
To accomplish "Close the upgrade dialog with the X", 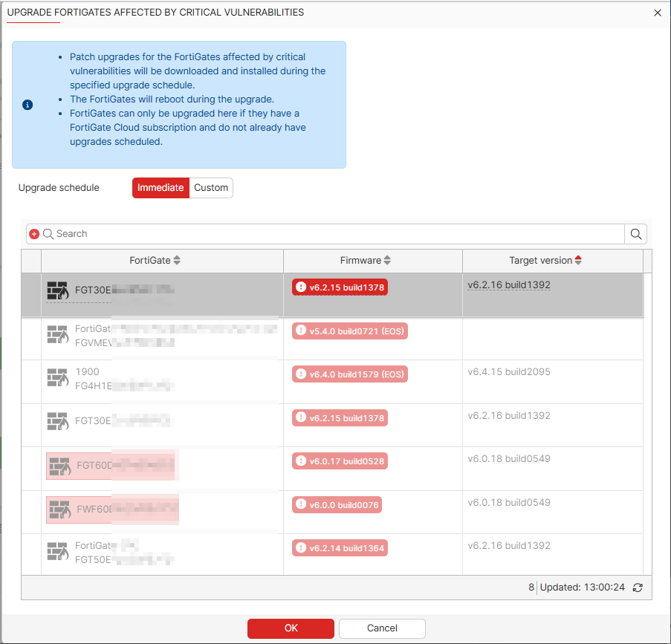I will [x=658, y=13].
